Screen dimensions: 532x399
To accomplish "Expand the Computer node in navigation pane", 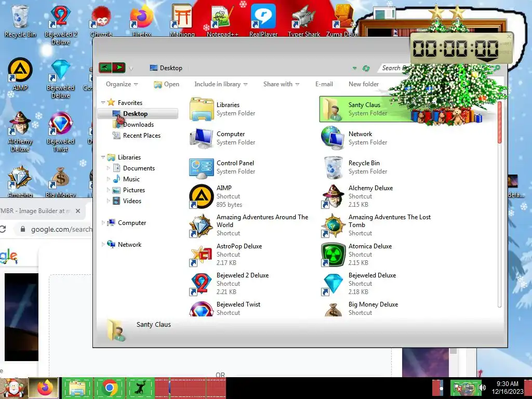I will pos(103,222).
